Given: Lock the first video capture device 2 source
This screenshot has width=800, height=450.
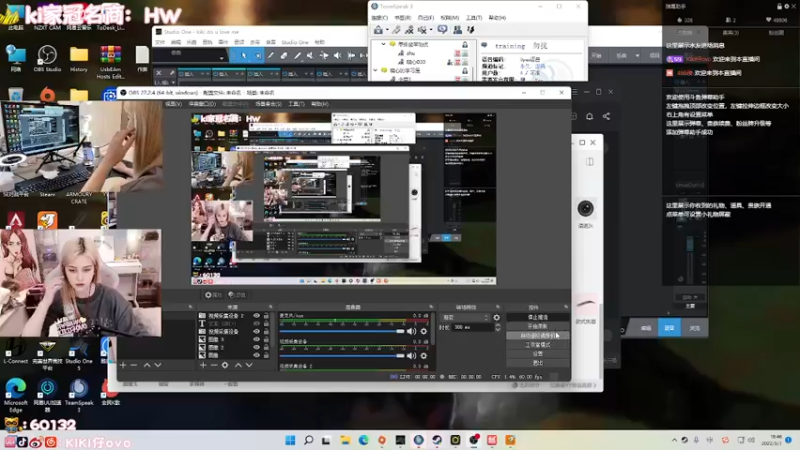Looking at the screenshot, I should (x=266, y=316).
